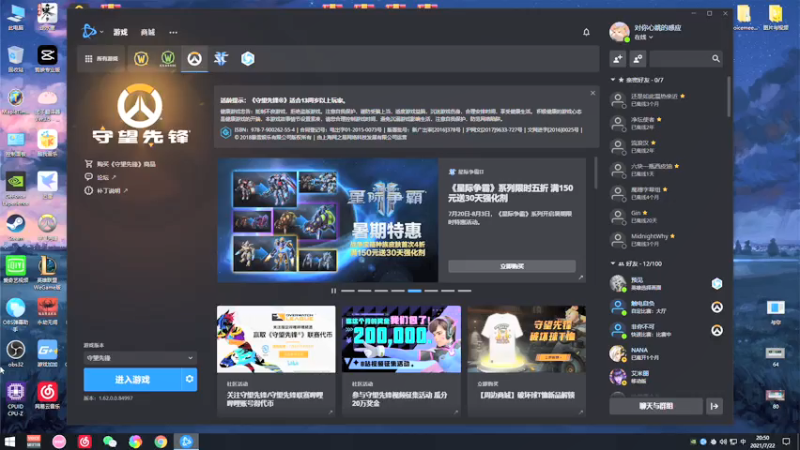800x450 pixels.
Task: Open the 补丁说明 patch notes link
Action: pyautogui.click(x=106, y=190)
